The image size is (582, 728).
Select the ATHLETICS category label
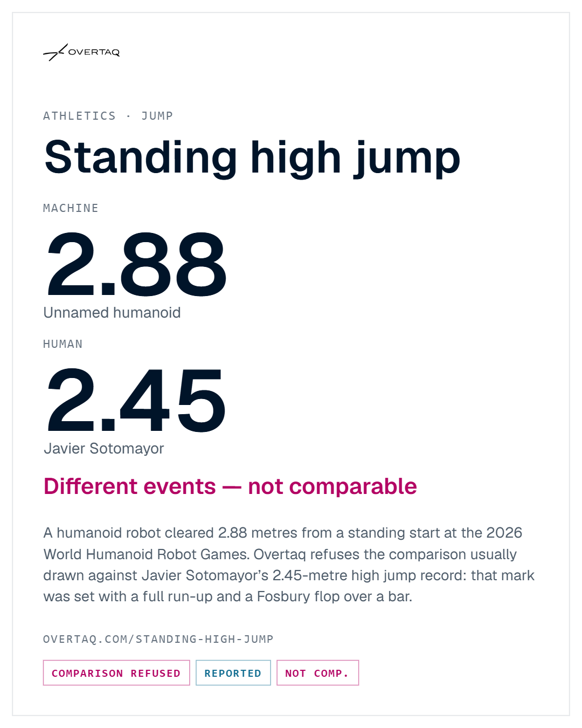tap(79, 116)
